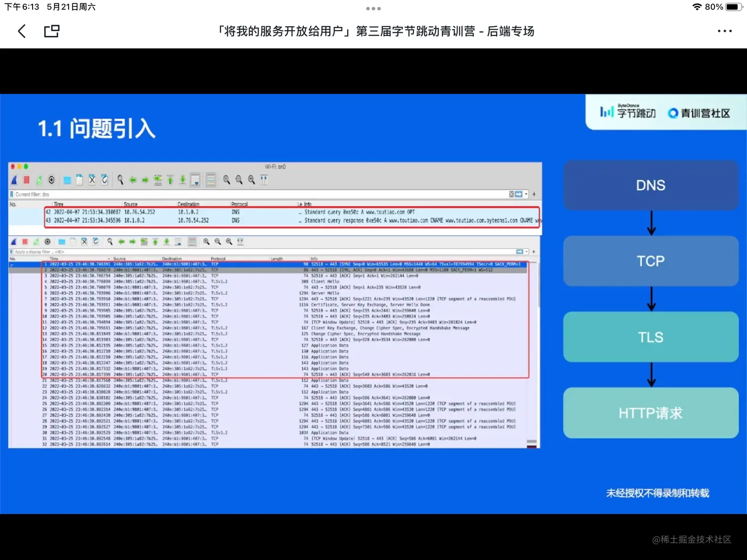Click the 'Current filter: dns' filter field

tap(259, 194)
